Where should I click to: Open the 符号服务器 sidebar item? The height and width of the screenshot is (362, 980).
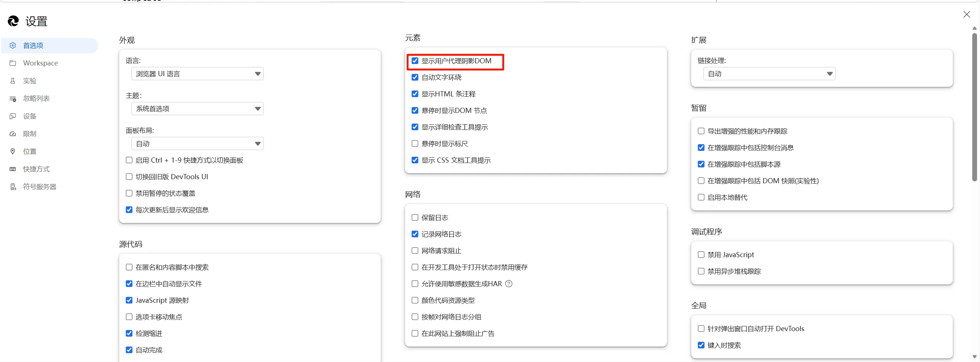click(x=39, y=187)
